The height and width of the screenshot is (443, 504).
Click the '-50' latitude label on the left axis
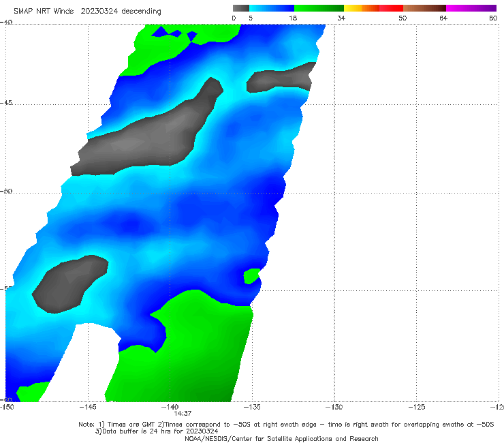pos(6,191)
